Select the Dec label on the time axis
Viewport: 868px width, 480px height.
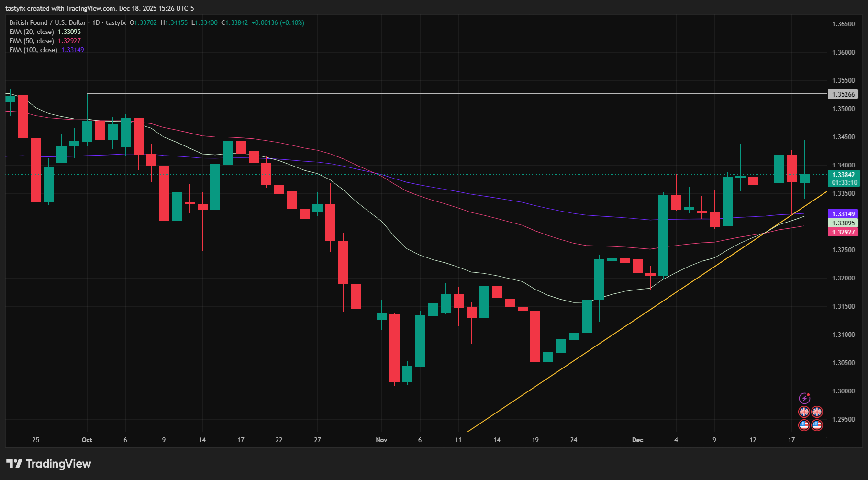pyautogui.click(x=637, y=439)
